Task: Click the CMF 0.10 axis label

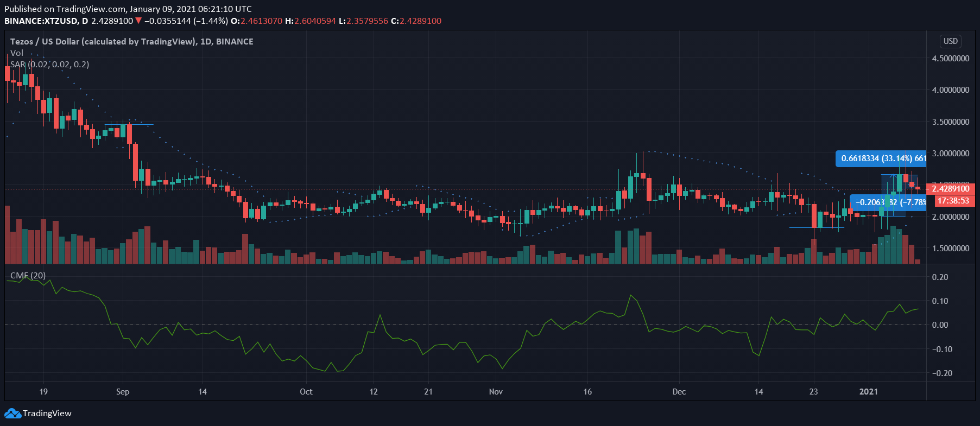Action: [940, 301]
